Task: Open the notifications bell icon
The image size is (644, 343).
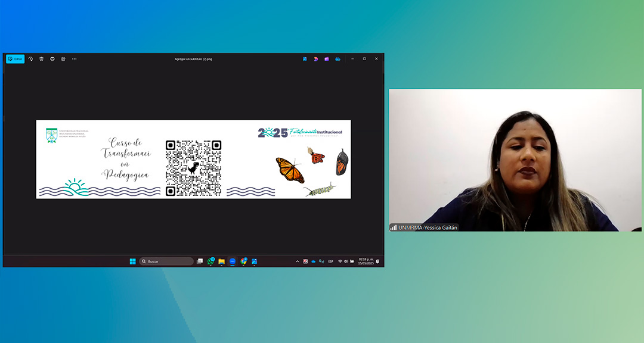Action: [x=377, y=261]
